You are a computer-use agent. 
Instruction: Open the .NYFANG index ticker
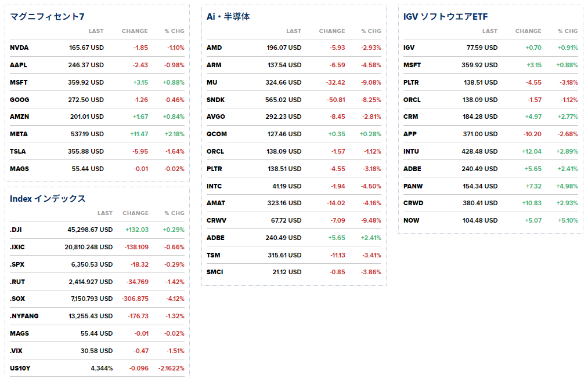tap(24, 316)
